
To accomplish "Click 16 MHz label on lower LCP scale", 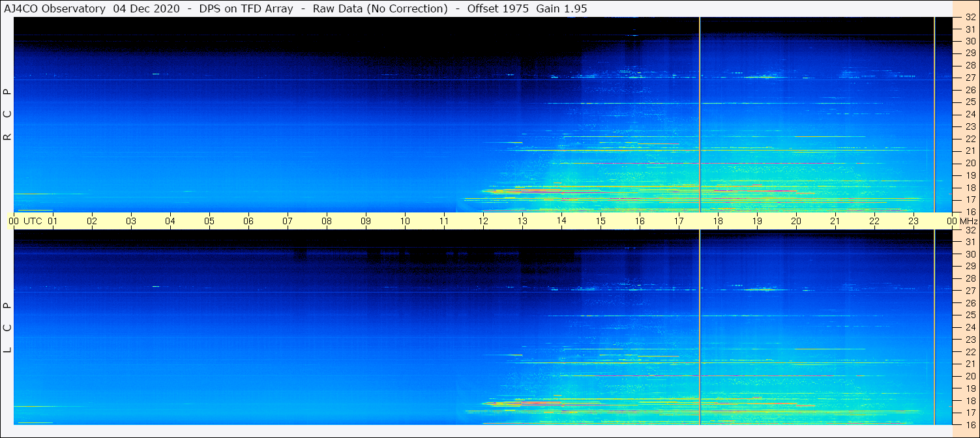I will (x=970, y=424).
